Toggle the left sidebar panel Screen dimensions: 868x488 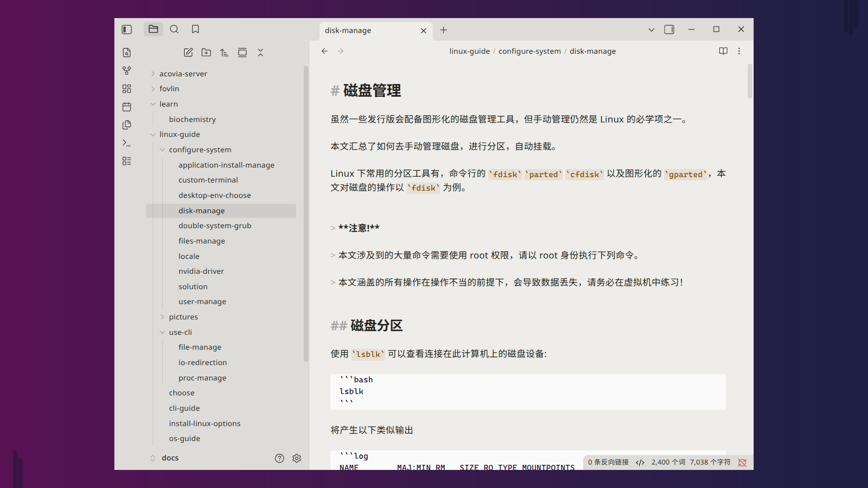(x=127, y=29)
